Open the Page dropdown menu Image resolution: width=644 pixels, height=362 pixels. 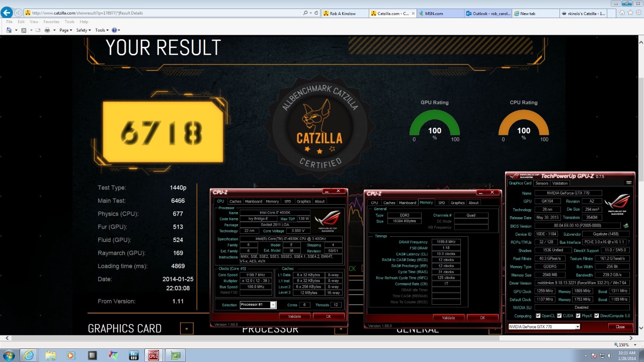pyautogui.click(x=66, y=30)
